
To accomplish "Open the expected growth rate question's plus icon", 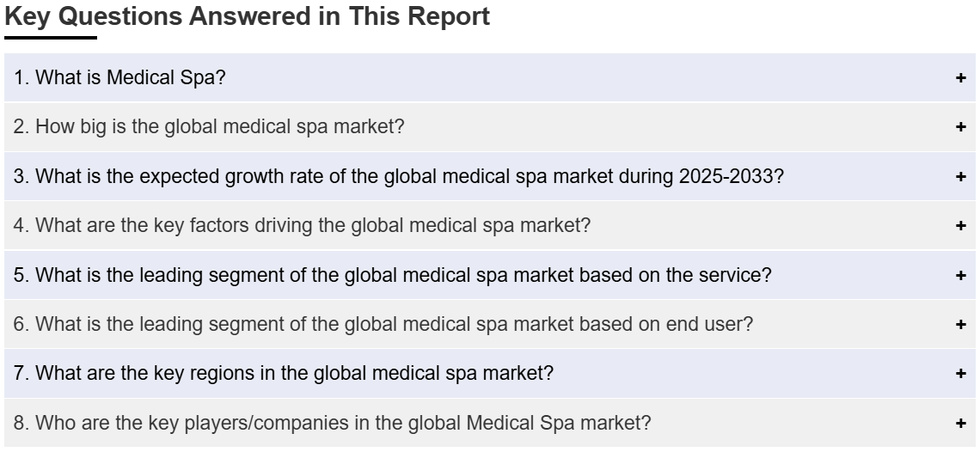I will click(960, 176).
